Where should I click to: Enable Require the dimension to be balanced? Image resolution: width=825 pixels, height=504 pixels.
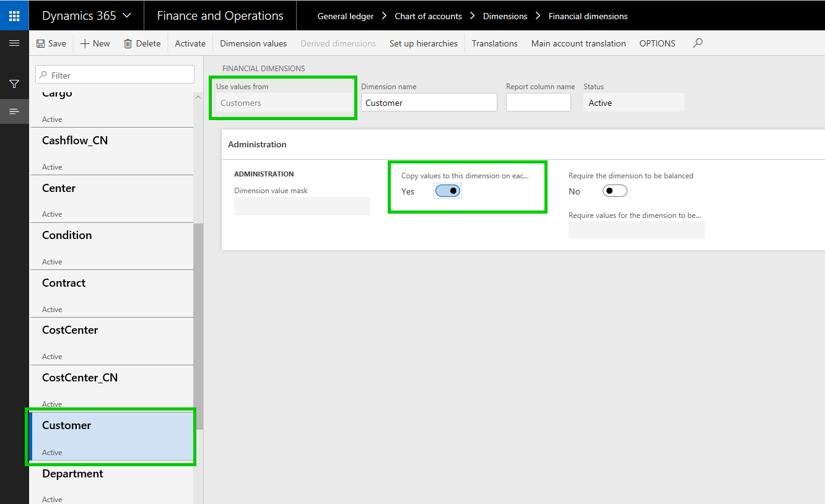pyautogui.click(x=614, y=191)
